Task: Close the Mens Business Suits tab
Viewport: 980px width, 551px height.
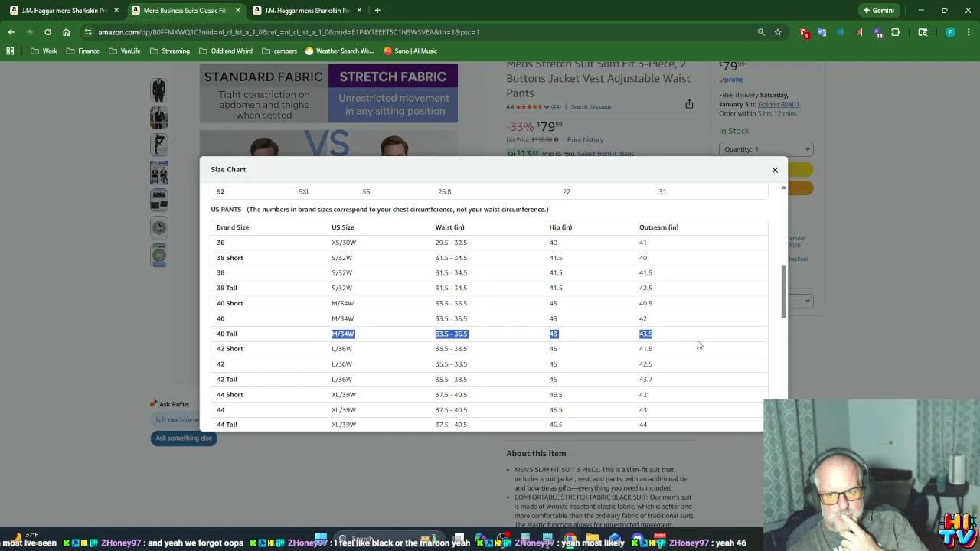Action: 237,11
